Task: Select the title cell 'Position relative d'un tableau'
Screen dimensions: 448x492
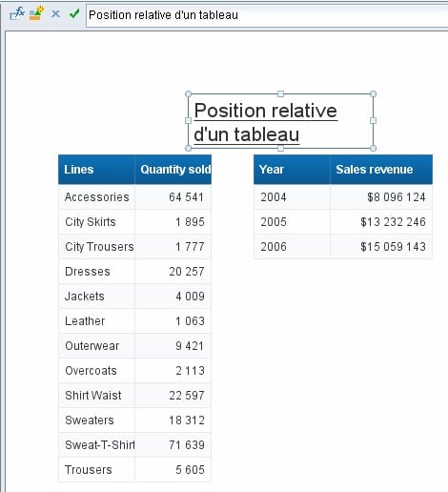Action: point(280,121)
